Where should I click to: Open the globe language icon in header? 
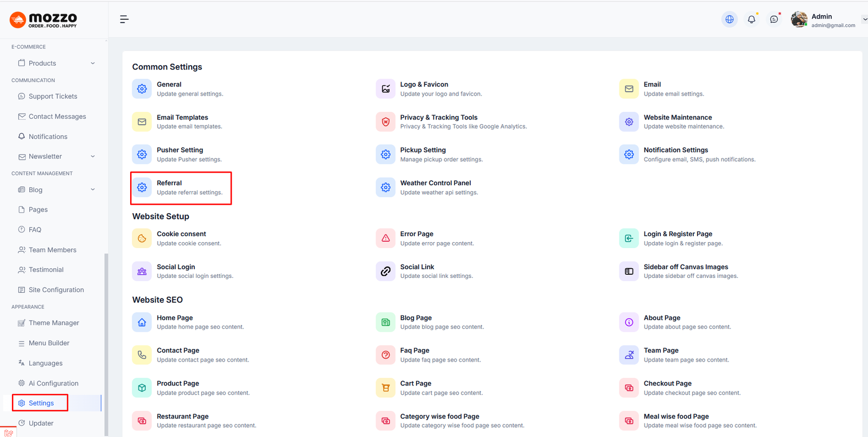pos(729,20)
